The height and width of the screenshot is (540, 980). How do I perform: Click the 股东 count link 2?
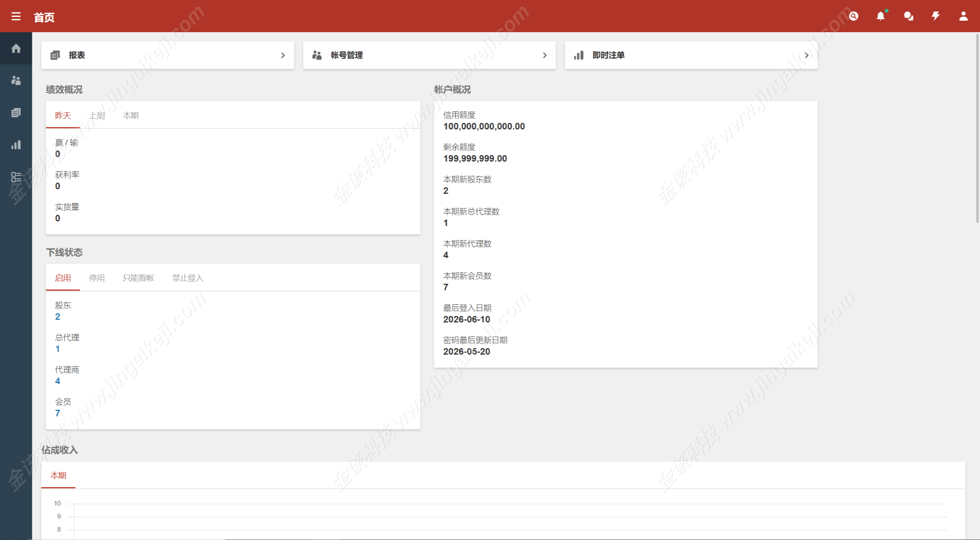58,317
